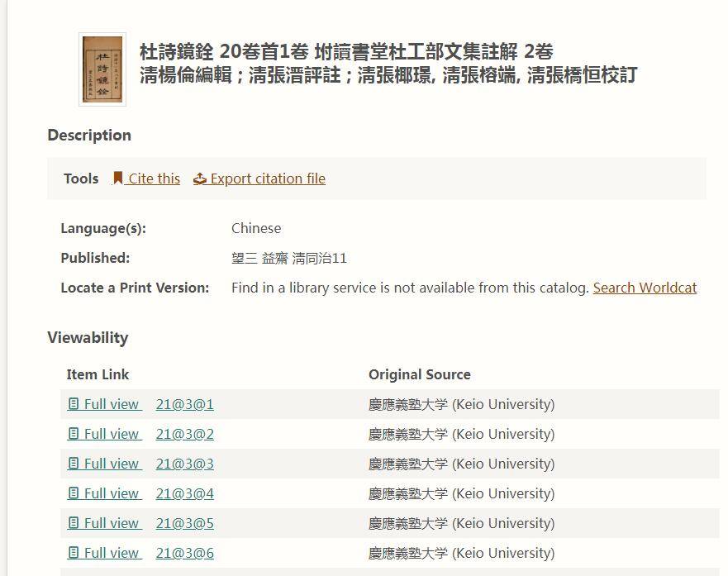This screenshot has width=728, height=576.
Task: Open item link 21@3@6
Action: (x=184, y=553)
